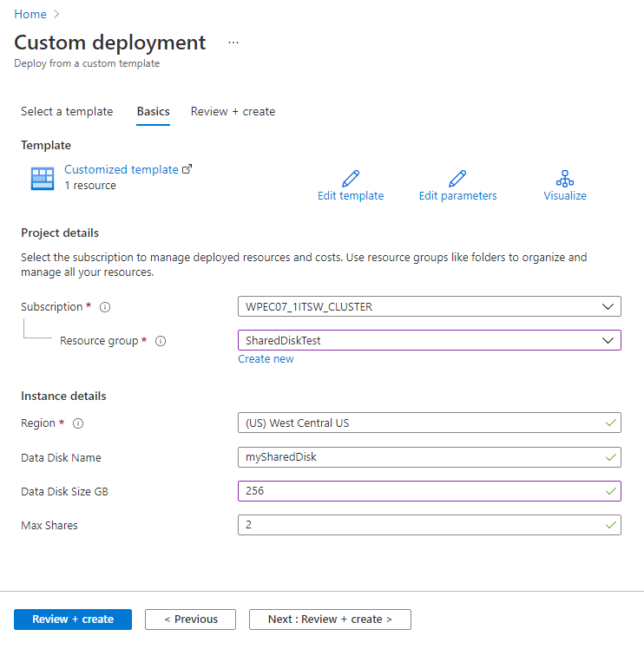
Task: Focus the Data Disk Name field
Action: (x=430, y=457)
